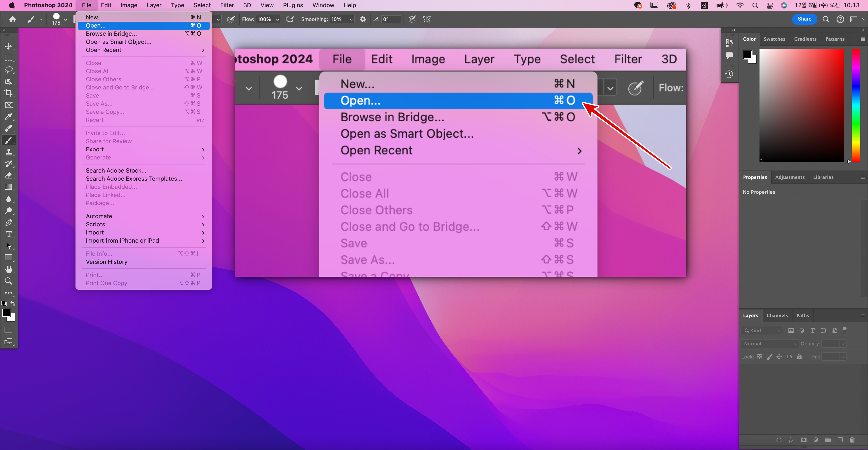
Task: Switch to the Swatches tab
Action: click(774, 39)
